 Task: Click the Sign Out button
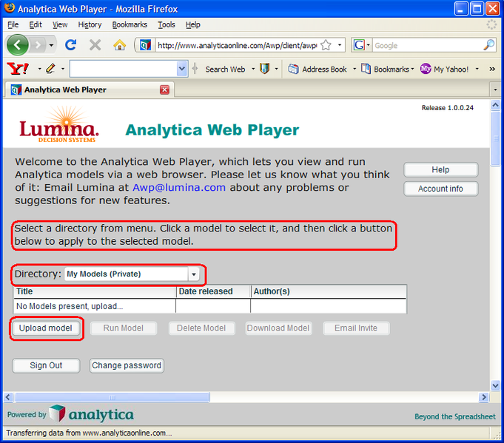pyautogui.click(x=46, y=365)
